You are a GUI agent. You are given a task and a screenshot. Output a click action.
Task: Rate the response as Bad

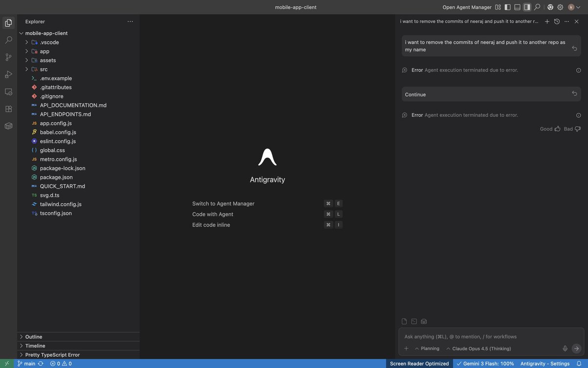coord(572,129)
